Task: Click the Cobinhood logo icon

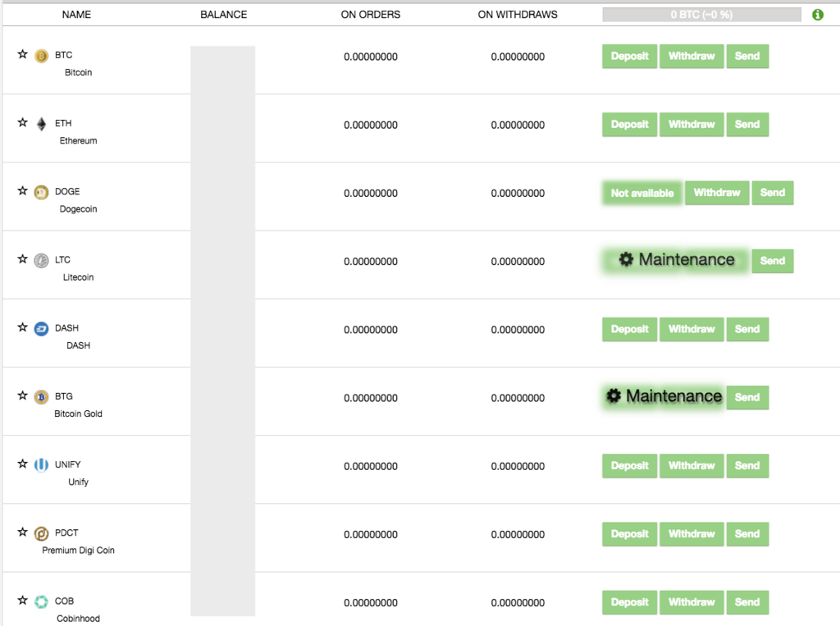Action: pyautogui.click(x=41, y=602)
